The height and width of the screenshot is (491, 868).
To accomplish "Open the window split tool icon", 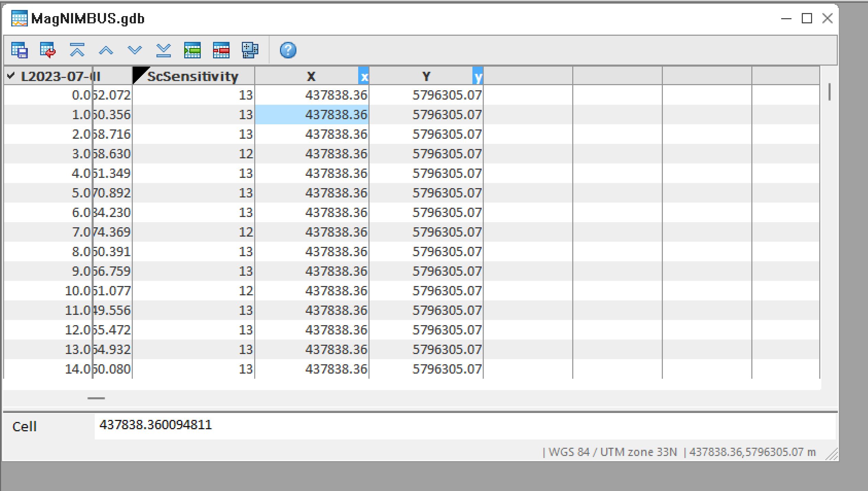I will 250,51.
